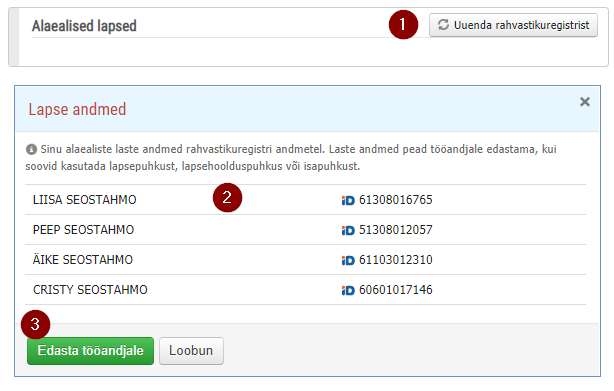
Task: Click the info icon before Sinu alaealiste
Action: [x=31, y=149]
